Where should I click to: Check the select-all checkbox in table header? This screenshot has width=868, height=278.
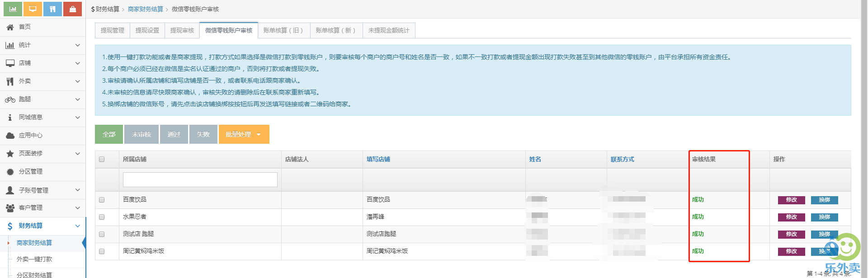click(x=102, y=159)
